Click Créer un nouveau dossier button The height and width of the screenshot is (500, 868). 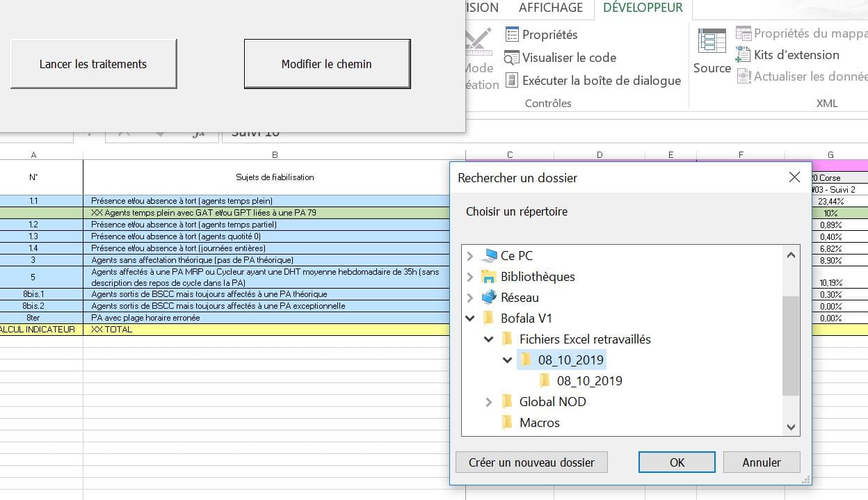[531, 462]
